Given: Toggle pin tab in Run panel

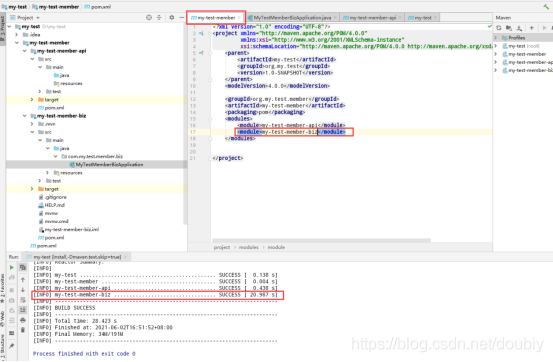Looking at the screenshot, I should pyautogui.click(x=12, y=346).
